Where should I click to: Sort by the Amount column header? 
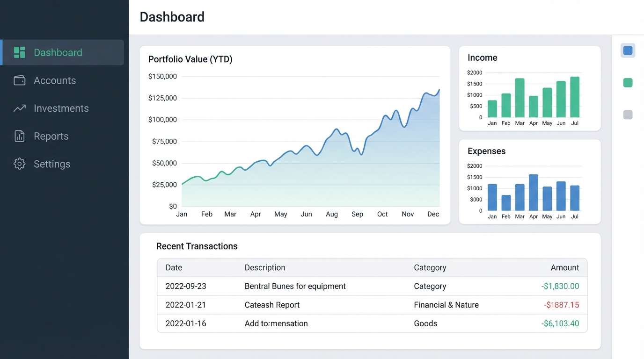click(565, 267)
